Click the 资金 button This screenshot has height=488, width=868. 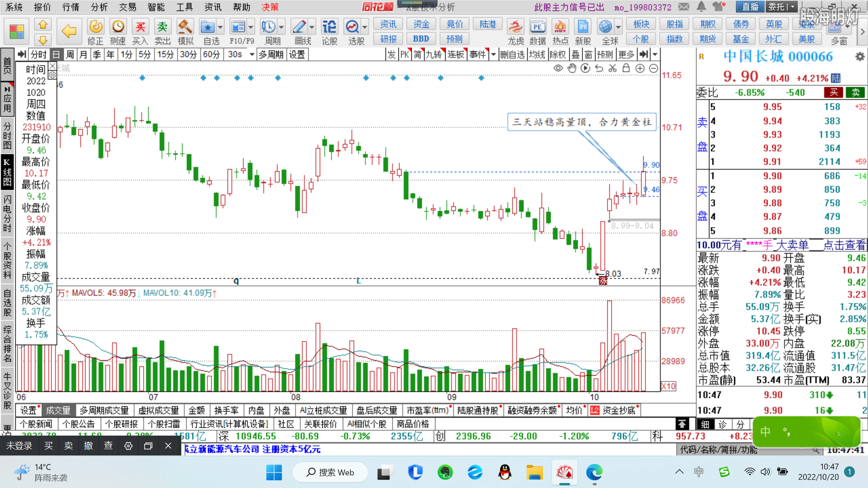click(421, 24)
